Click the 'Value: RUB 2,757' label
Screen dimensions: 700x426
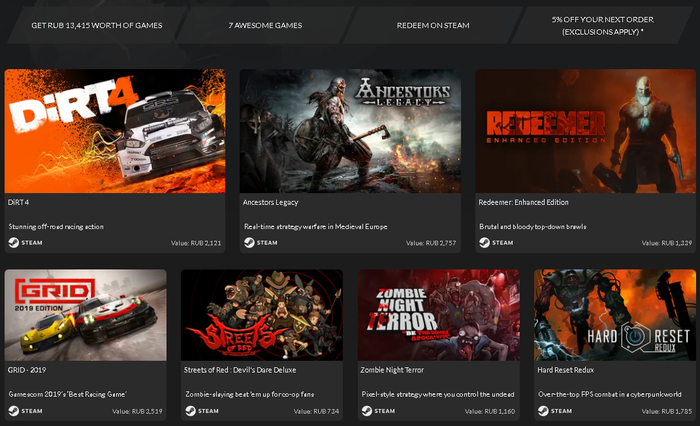coord(431,243)
